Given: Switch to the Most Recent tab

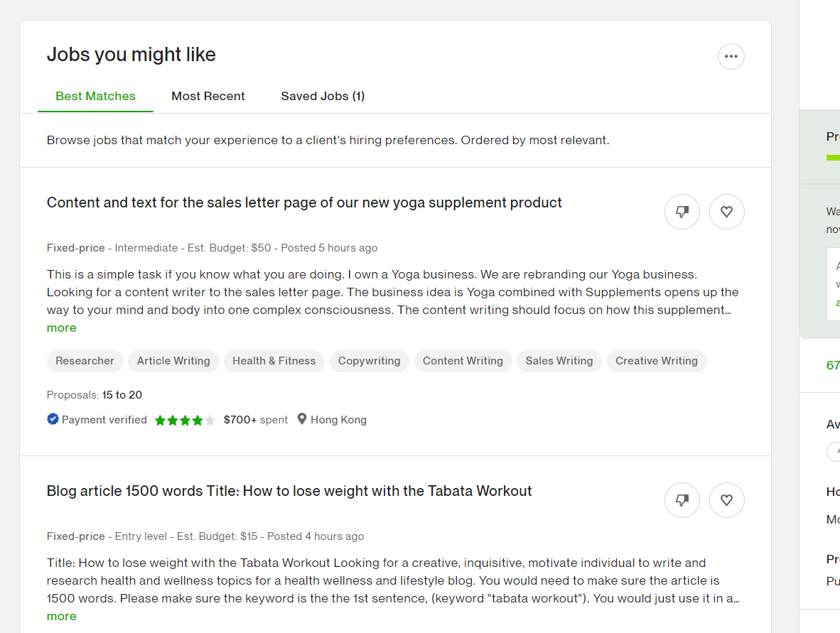Looking at the screenshot, I should (208, 97).
